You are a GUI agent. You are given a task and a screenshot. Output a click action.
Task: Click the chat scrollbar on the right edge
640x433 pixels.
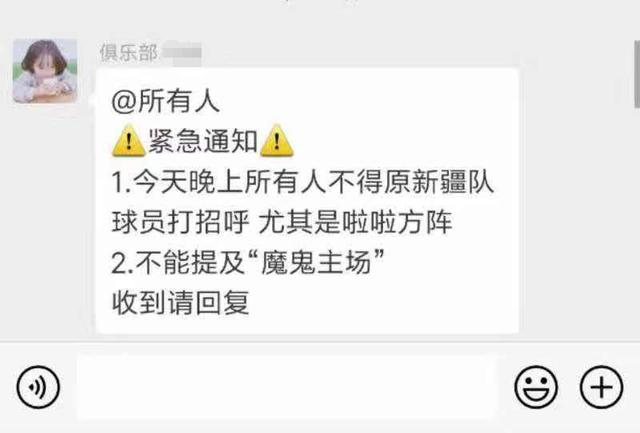pyautogui.click(x=637, y=74)
